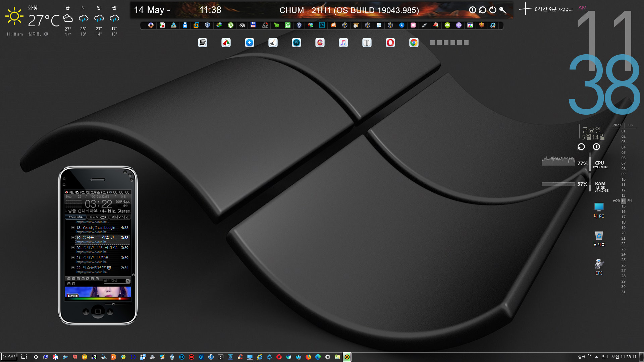Click the quick search field in the player
Screen dimensions: 644x362
[114, 281]
